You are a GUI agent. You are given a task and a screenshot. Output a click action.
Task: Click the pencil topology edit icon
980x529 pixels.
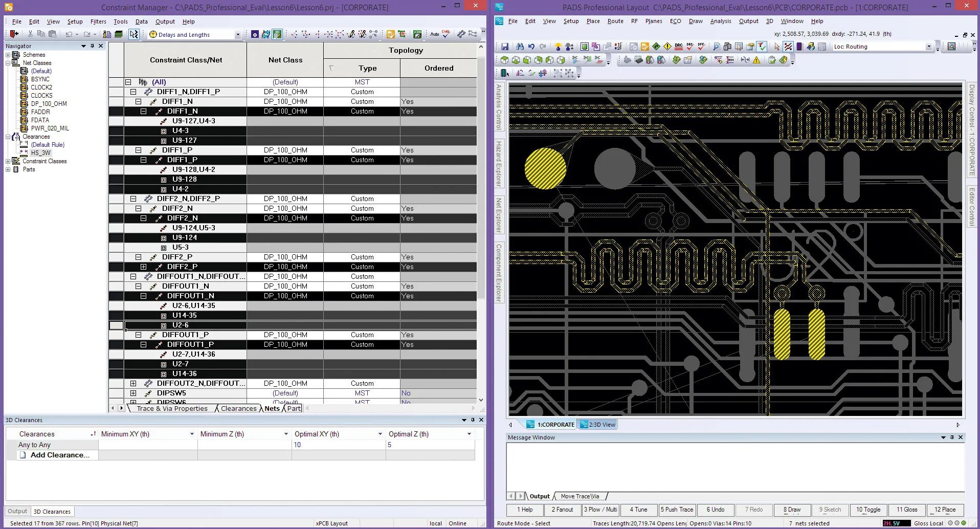click(351, 34)
